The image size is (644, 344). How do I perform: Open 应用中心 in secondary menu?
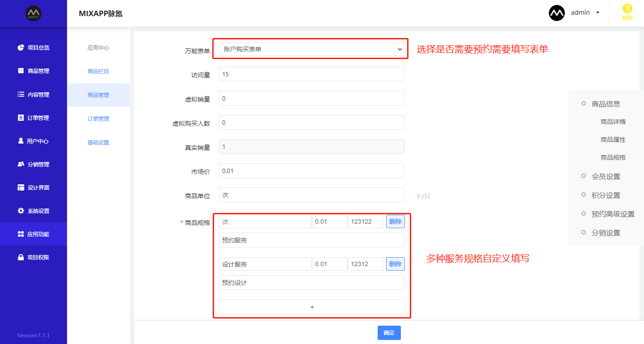point(98,48)
